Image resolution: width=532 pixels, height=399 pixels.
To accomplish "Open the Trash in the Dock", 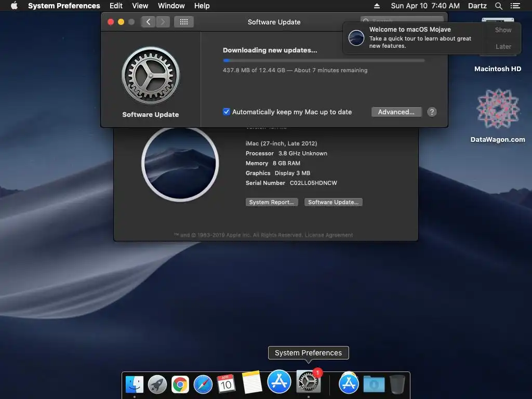I will [x=397, y=384].
